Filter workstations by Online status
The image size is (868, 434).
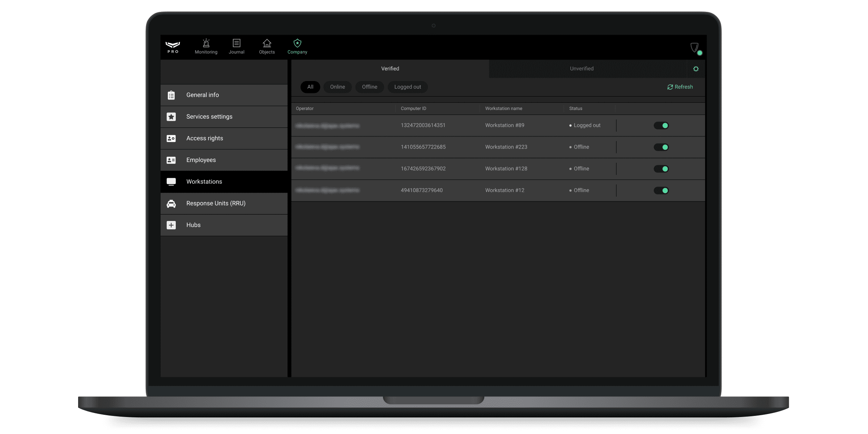coord(337,86)
